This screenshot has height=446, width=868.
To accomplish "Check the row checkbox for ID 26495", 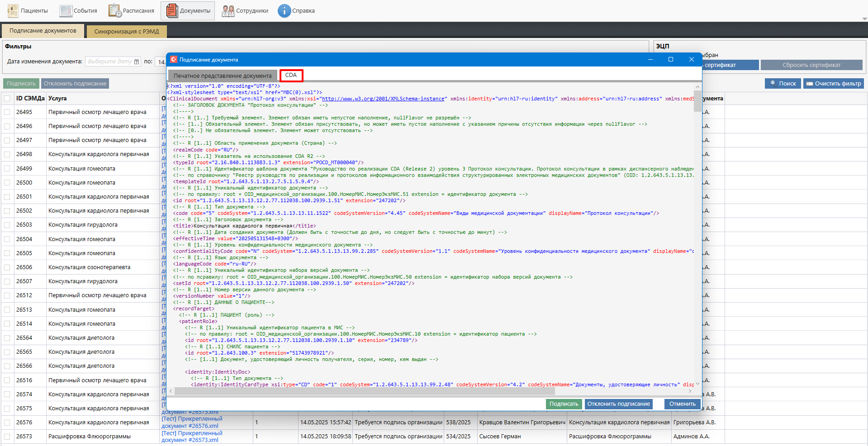I will [x=7, y=112].
